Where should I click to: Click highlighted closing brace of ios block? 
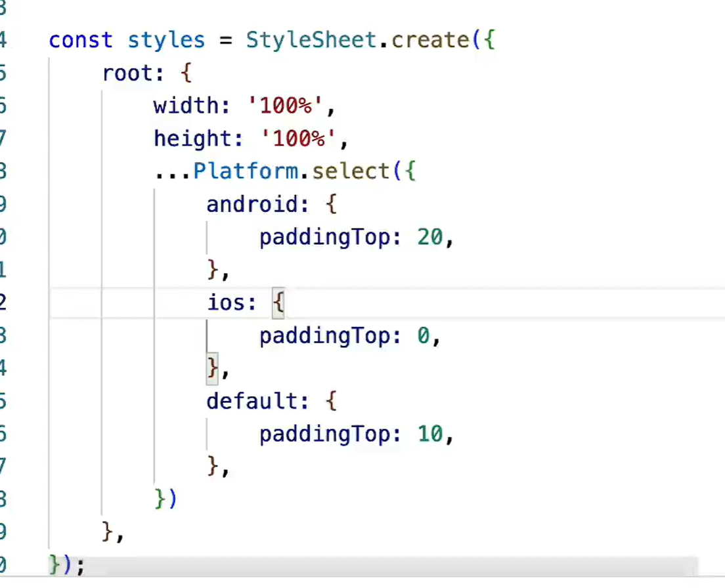212,369
